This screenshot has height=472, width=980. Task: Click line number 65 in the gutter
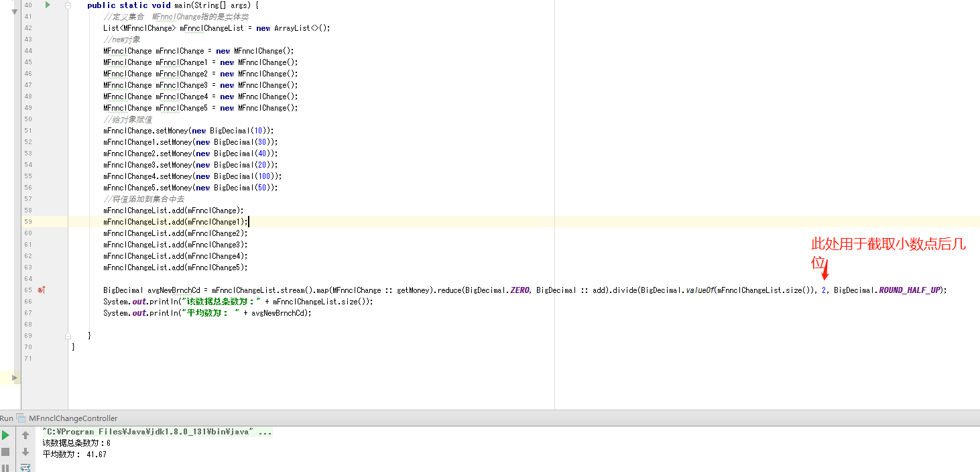(27, 290)
